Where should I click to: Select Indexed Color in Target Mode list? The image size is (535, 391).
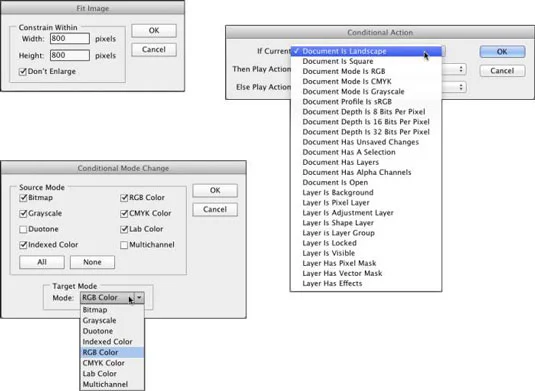pyautogui.click(x=112, y=342)
